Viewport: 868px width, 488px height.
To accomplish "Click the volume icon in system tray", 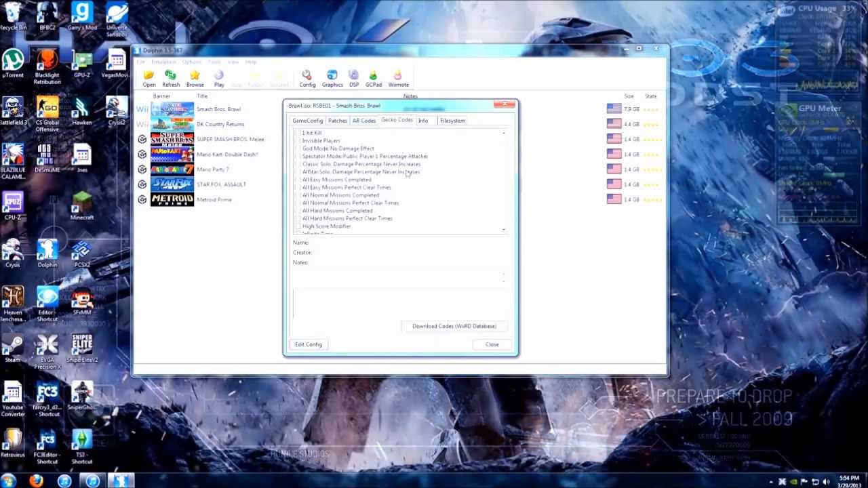I will click(826, 482).
